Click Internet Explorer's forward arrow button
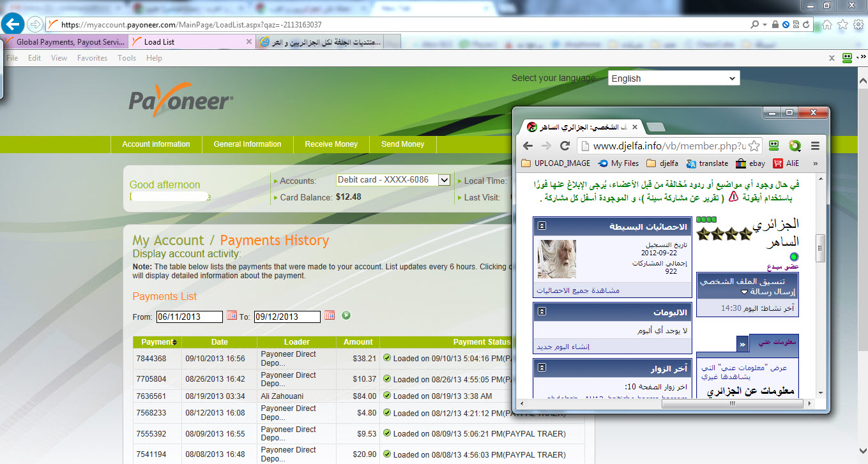Screen dimensions: 868x464 point(34,25)
